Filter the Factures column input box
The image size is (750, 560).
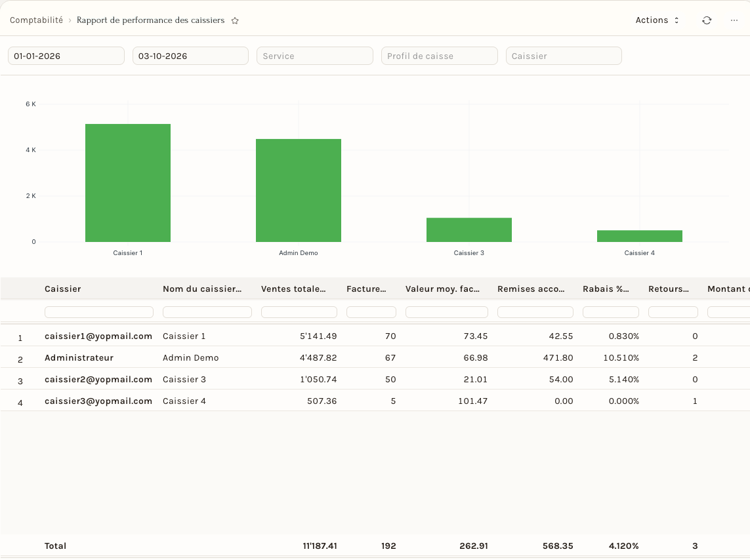coord(371,312)
